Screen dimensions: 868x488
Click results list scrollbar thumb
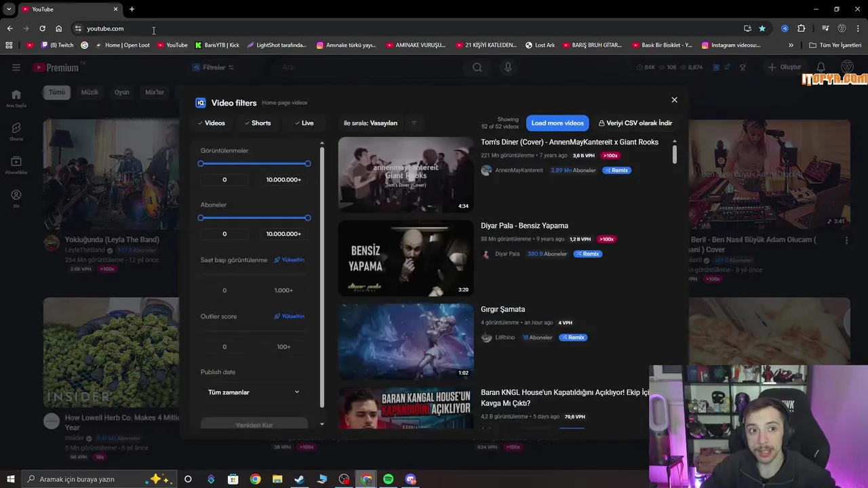[674, 155]
